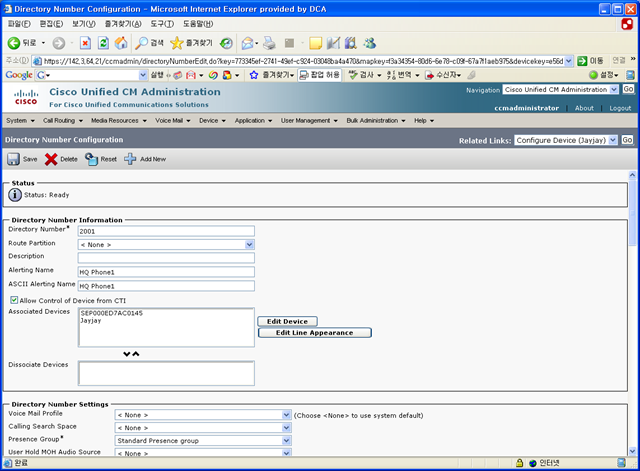Viewport: 640px width, 471px height.
Task: Click the Description input field
Action: 166,258
